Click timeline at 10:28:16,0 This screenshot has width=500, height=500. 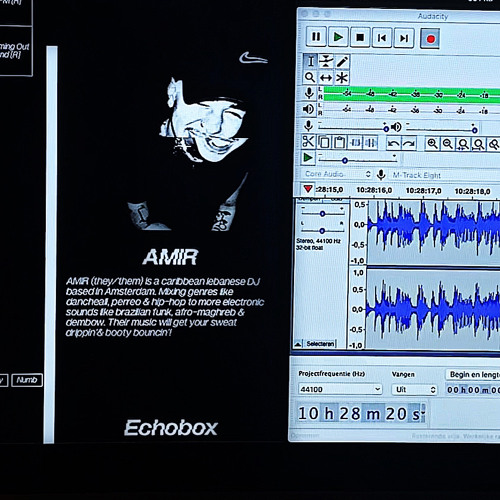coord(374,190)
